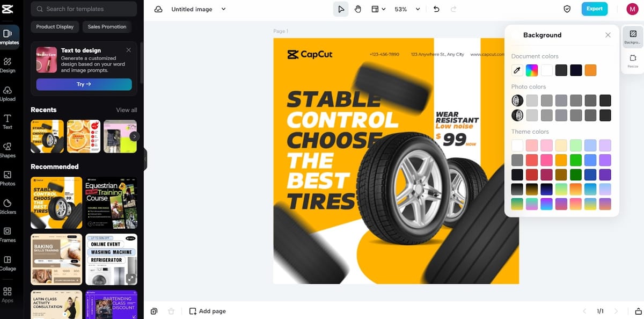Click the lock icon at bottom right

click(638, 311)
